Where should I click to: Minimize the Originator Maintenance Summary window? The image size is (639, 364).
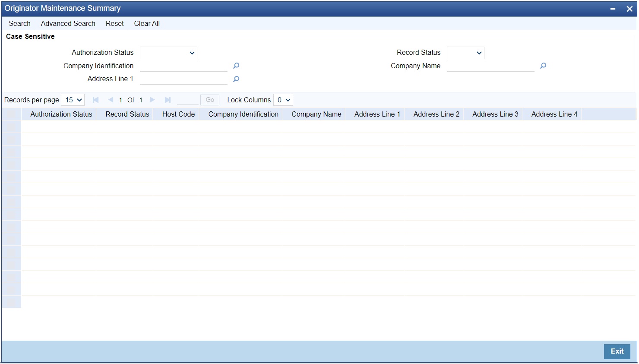[x=613, y=9]
